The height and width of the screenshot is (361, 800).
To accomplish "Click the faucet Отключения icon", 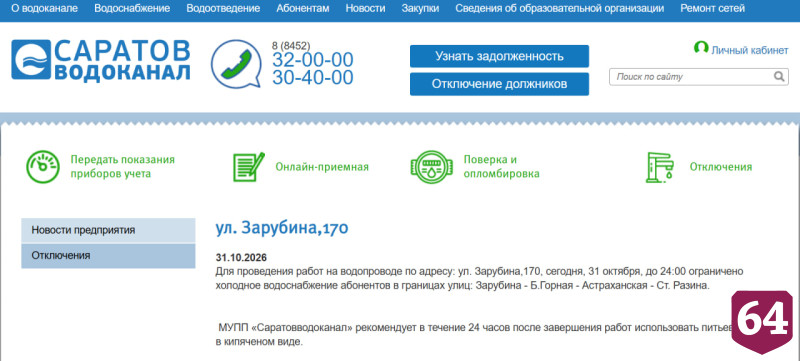I will [x=659, y=167].
